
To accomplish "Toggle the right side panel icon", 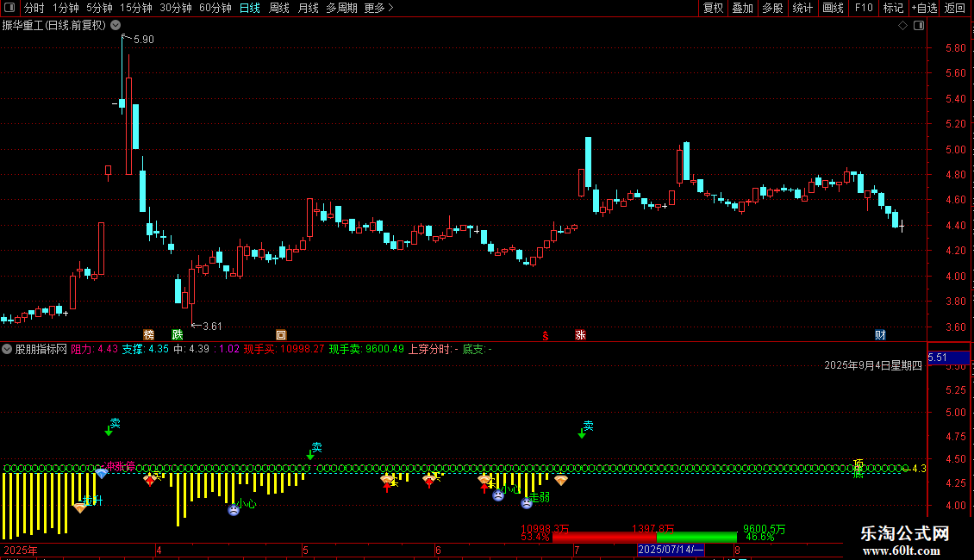I will coord(919,26).
